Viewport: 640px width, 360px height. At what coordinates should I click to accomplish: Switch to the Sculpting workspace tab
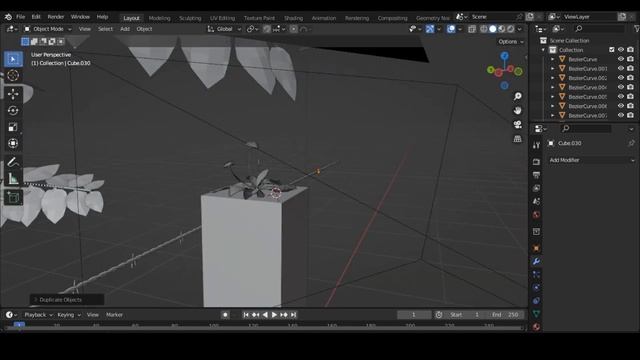(x=190, y=18)
